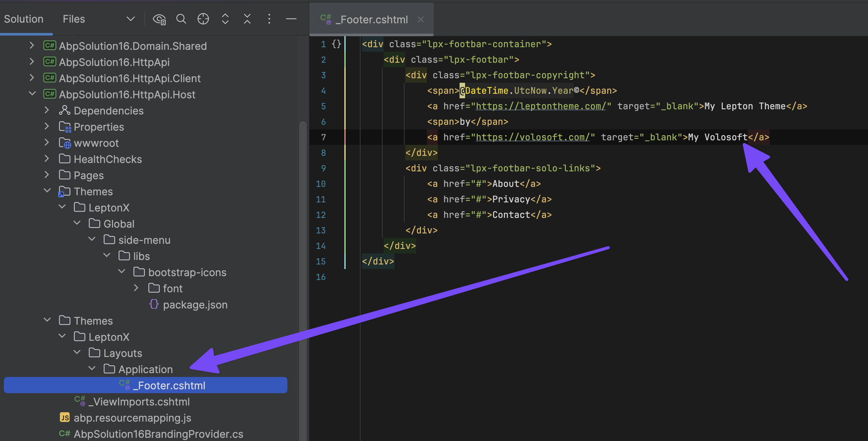This screenshot has height=441, width=868.
Task: Switch to the Solution tab
Action: (24, 19)
